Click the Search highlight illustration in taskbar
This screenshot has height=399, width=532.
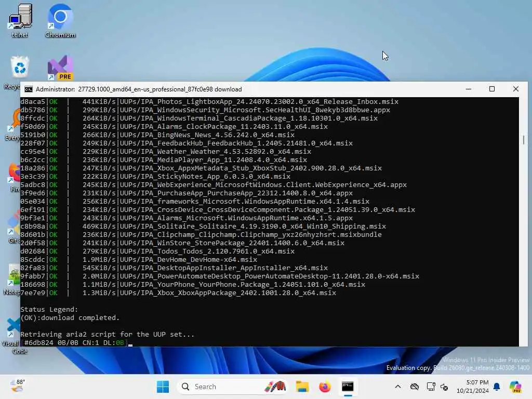click(x=275, y=387)
